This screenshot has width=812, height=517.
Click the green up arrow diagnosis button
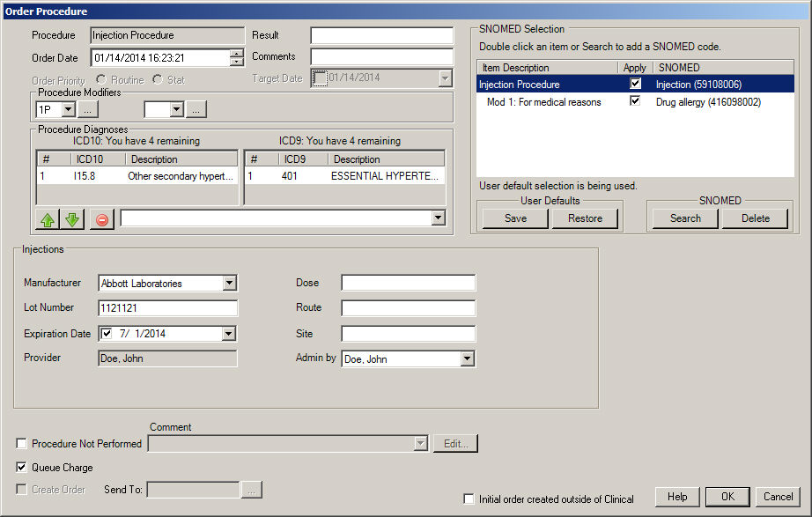[x=48, y=219]
